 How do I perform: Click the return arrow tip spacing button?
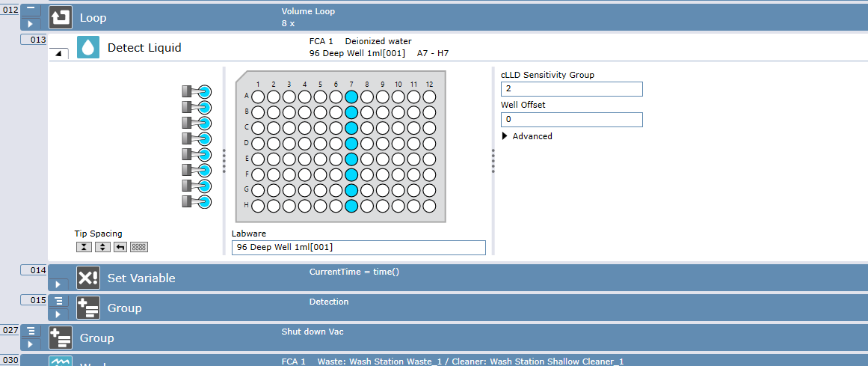pos(120,247)
